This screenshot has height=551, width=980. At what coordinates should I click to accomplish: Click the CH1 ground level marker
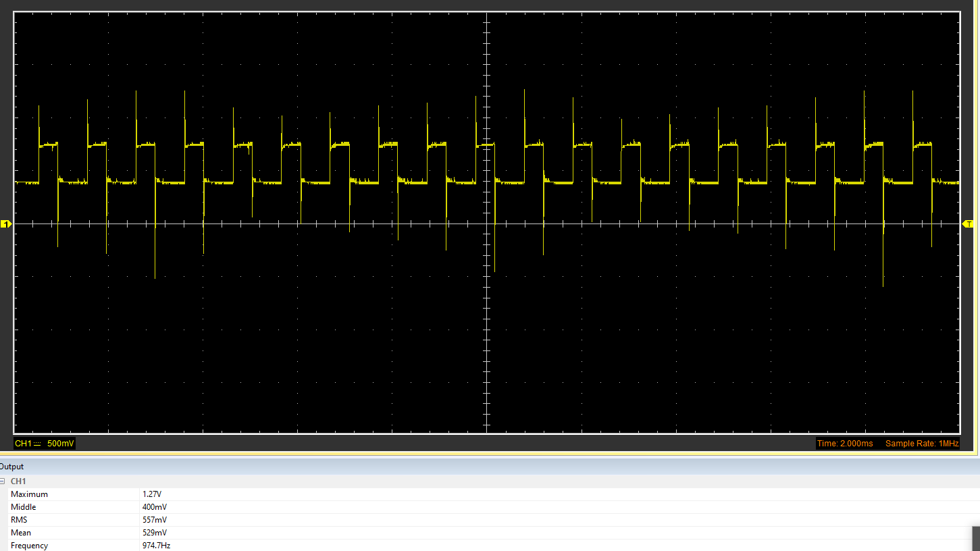tap(6, 224)
